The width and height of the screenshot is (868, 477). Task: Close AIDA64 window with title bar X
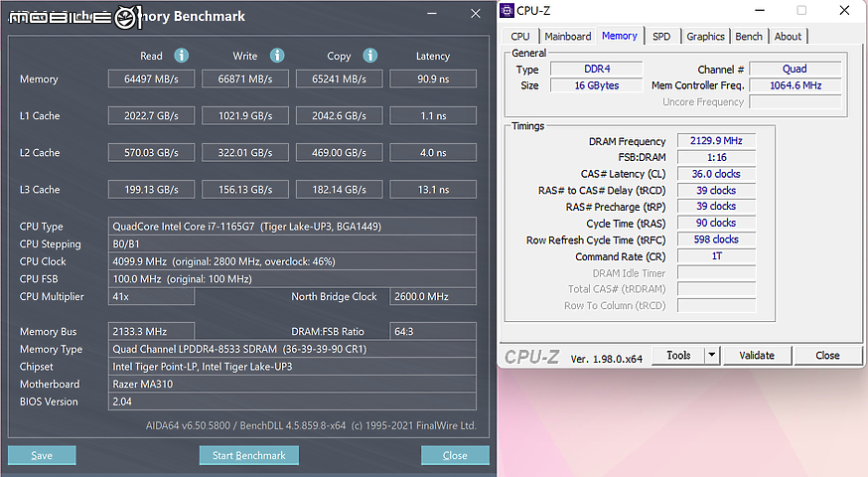pyautogui.click(x=476, y=13)
